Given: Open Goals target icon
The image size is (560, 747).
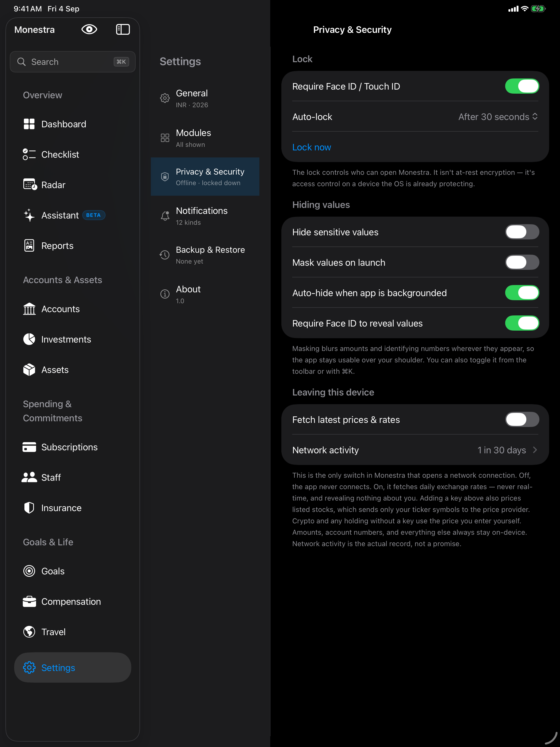Looking at the screenshot, I should [29, 571].
